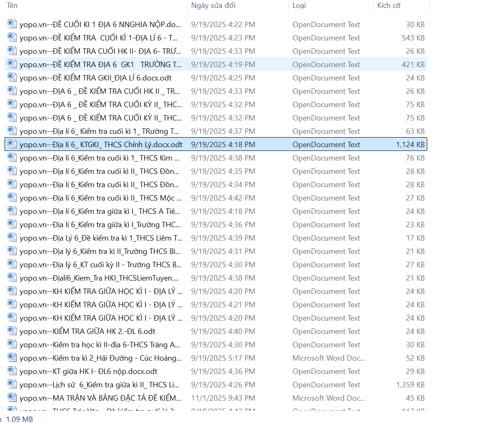Select file Địa lí 6_Kiểm tra cuối kì II_ THCS Mộc

(x=100, y=198)
